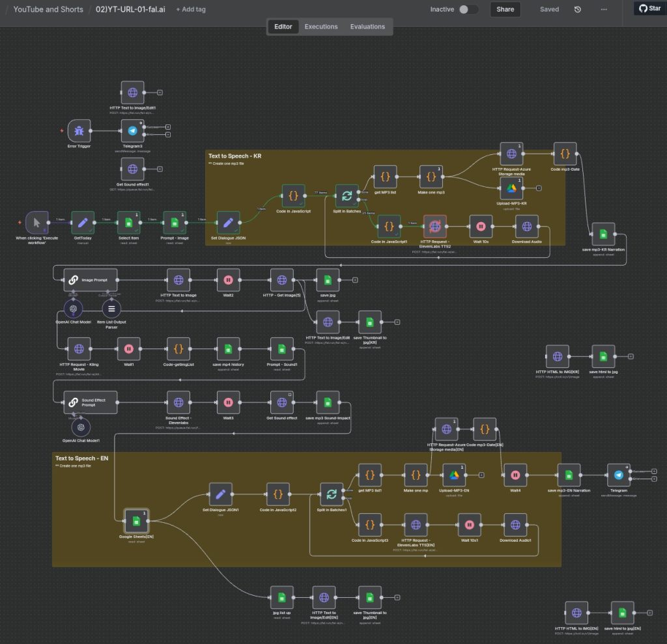This screenshot has width=667, height=644.
Task: Open the Split in Batches node
Action: tap(347, 195)
